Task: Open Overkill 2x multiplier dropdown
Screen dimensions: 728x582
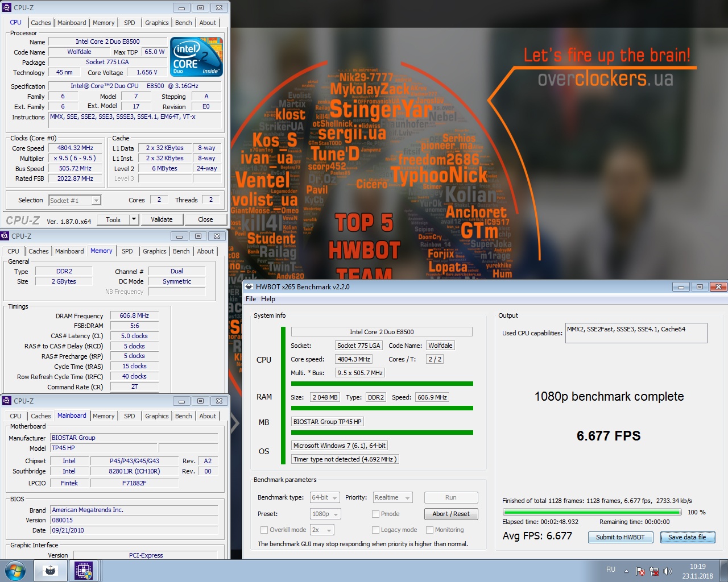Action: [x=322, y=530]
